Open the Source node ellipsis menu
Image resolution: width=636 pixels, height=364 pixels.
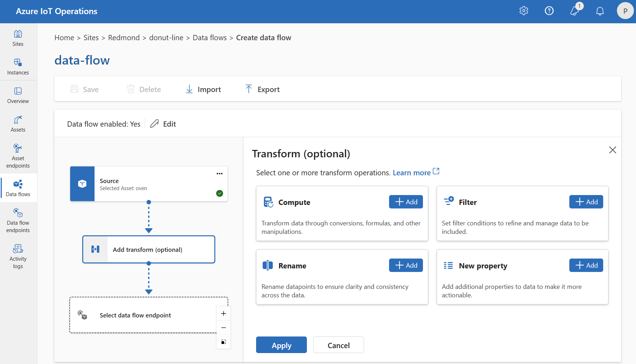(x=219, y=174)
